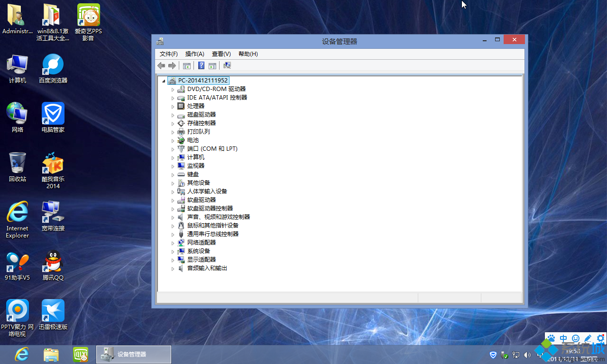Open win8&8.1激活工具大全 desktop folder

pyautogui.click(x=53, y=22)
